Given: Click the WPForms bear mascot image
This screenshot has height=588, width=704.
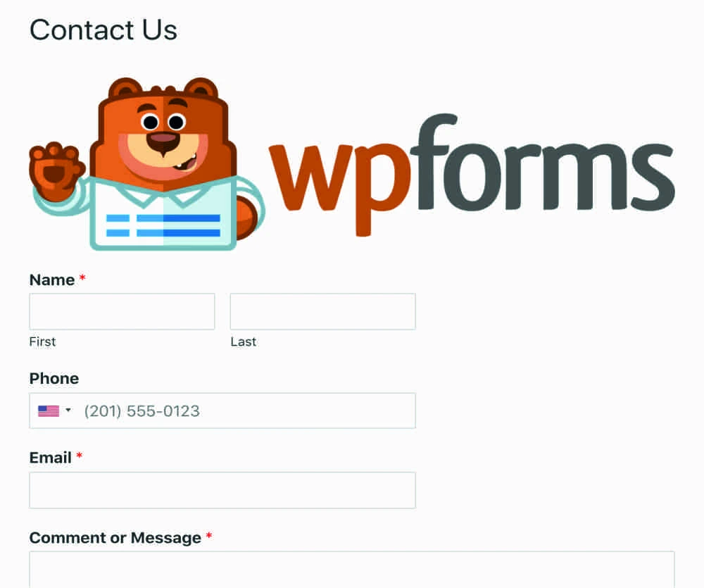Looking at the screenshot, I should point(147,164).
